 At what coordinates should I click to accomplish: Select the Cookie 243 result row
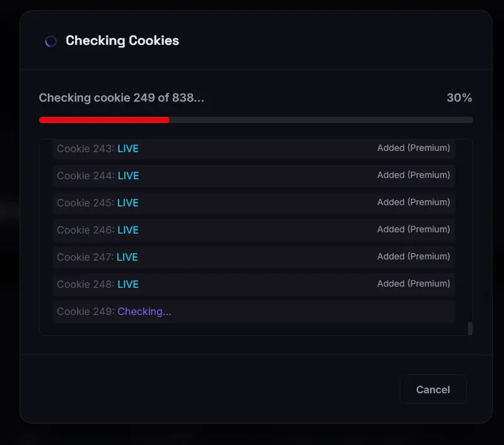click(254, 148)
